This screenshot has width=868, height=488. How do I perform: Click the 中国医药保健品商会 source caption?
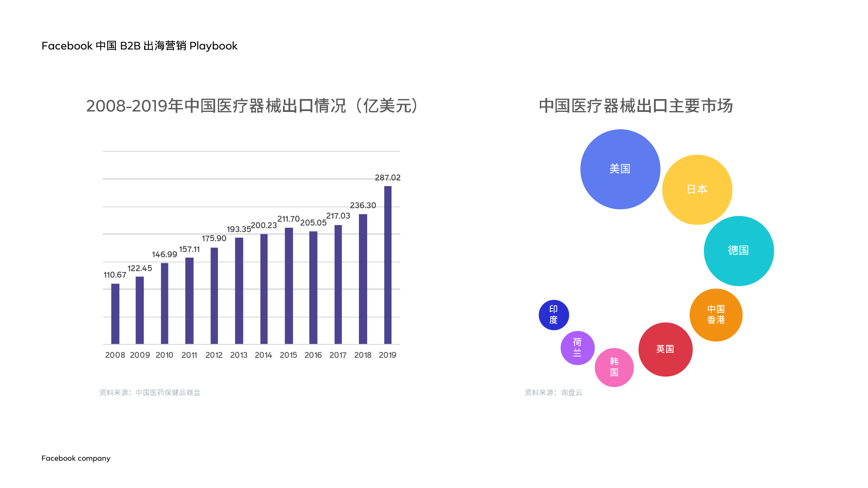tap(150, 393)
